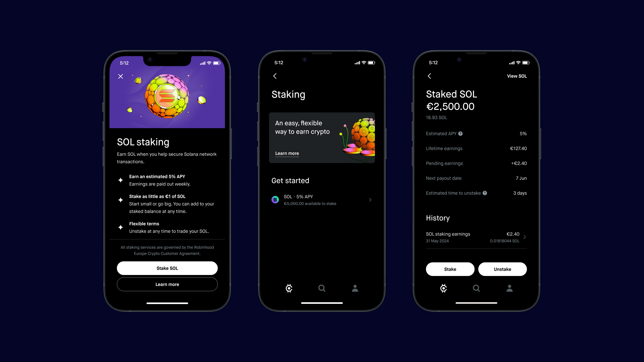Tap the Unstake button on Staked SOL screen
The width and height of the screenshot is (644, 362).
pos(503,269)
